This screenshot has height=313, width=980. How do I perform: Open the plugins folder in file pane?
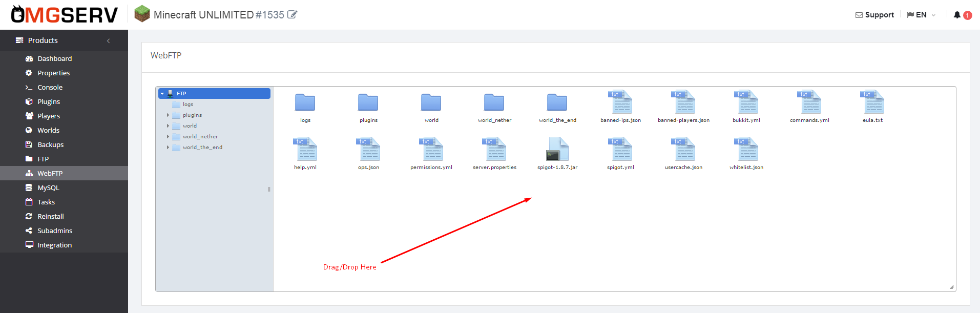(368, 102)
